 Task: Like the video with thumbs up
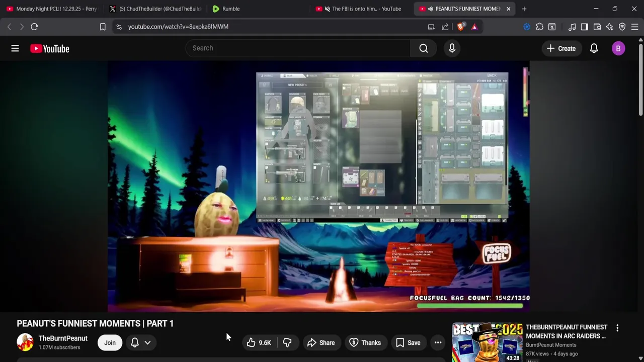(x=259, y=342)
